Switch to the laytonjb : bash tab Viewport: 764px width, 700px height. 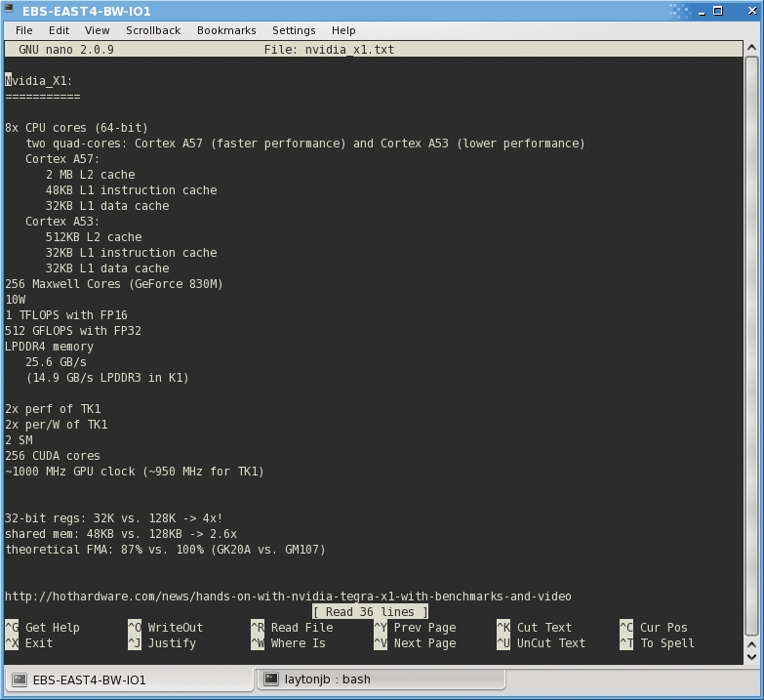[381, 679]
